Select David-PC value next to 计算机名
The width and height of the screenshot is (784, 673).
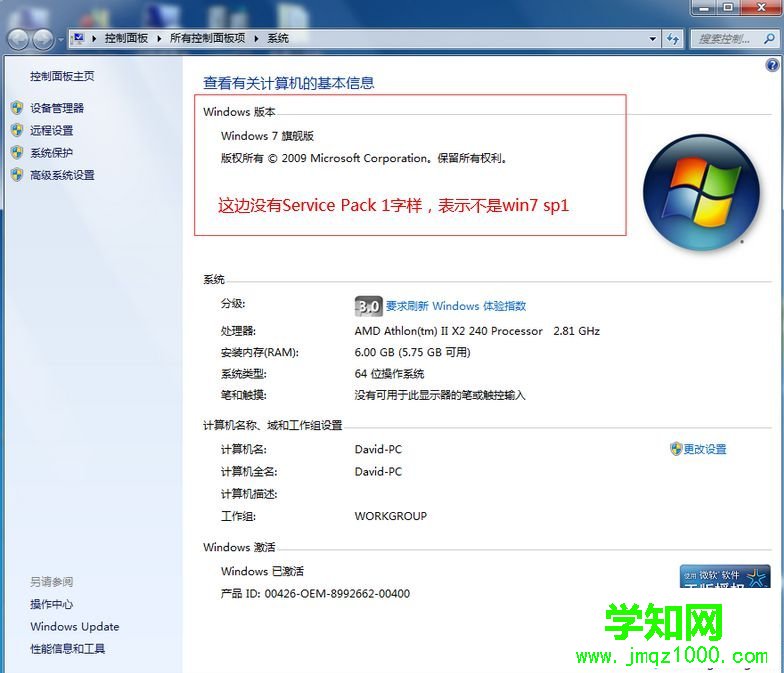[378, 450]
